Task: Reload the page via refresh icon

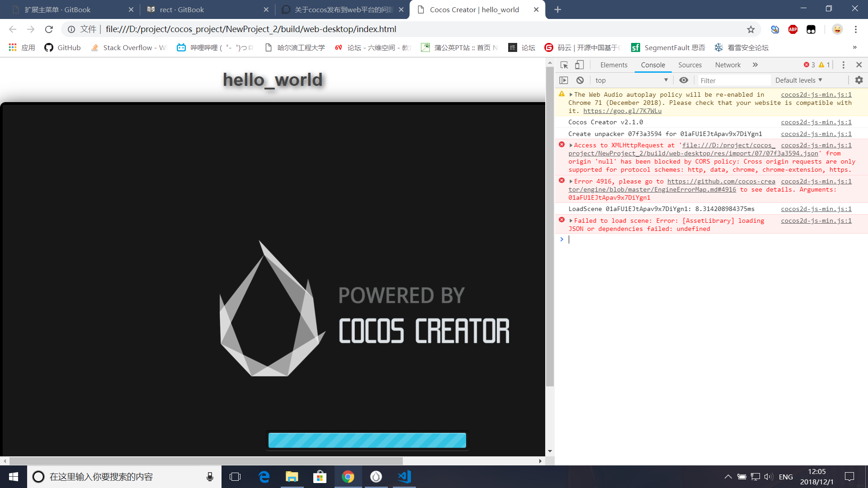Action: pos(49,29)
